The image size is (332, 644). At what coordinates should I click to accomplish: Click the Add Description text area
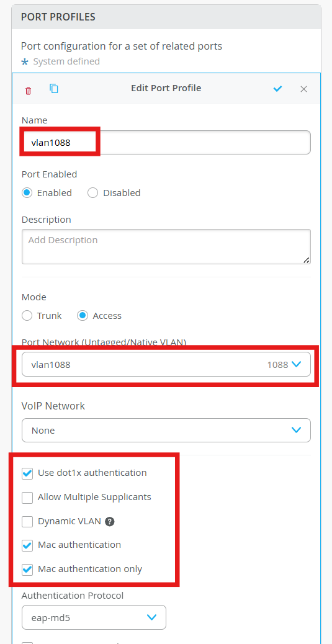click(166, 246)
